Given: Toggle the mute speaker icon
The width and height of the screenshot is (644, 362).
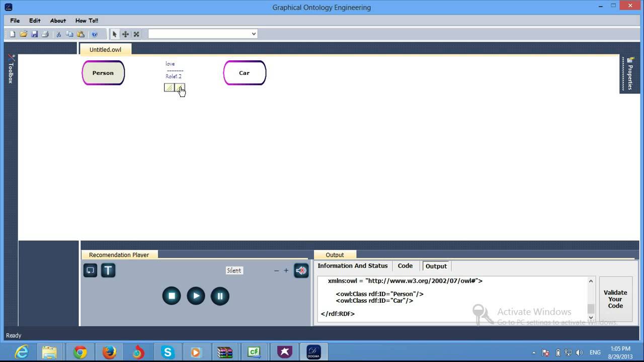Looking at the screenshot, I should pos(301,270).
